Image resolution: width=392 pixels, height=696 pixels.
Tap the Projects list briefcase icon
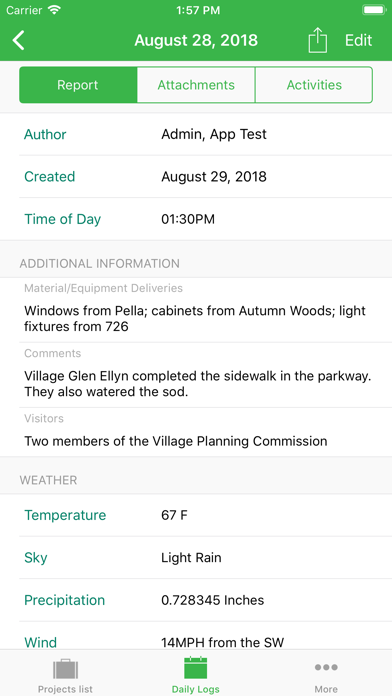tap(65, 669)
